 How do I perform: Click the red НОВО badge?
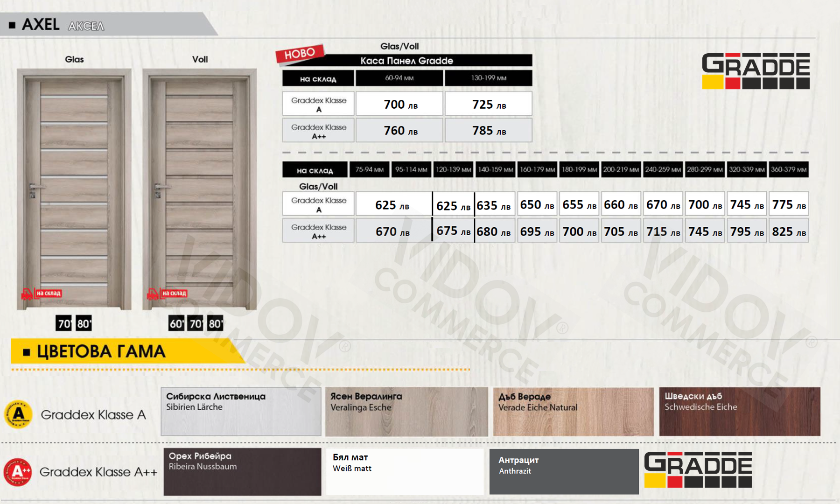click(x=300, y=54)
